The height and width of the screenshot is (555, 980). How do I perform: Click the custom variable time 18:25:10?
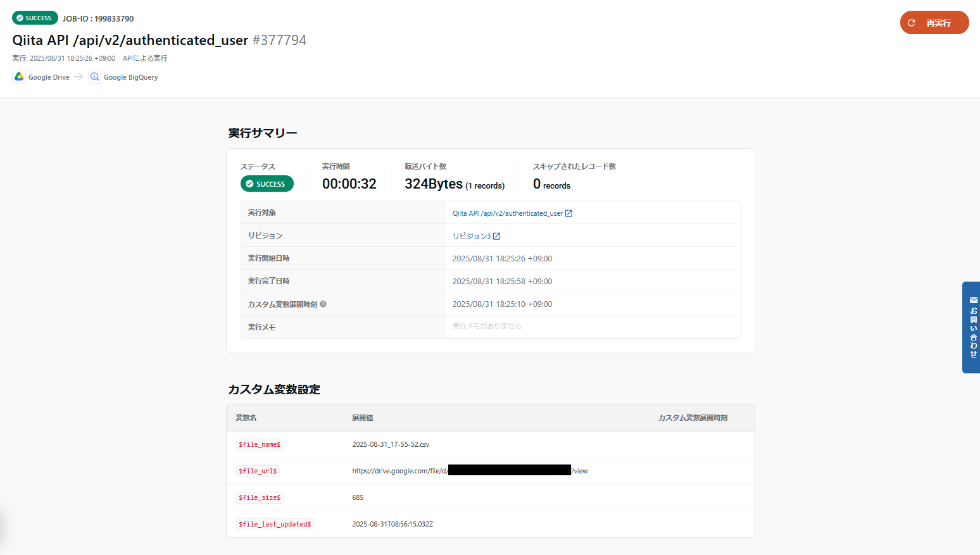[502, 304]
